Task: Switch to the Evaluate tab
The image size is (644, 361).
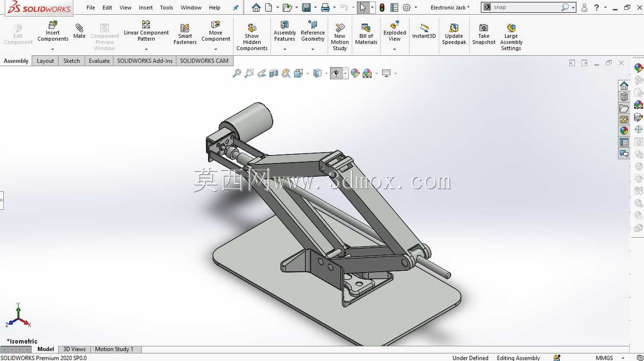Action: click(99, 61)
